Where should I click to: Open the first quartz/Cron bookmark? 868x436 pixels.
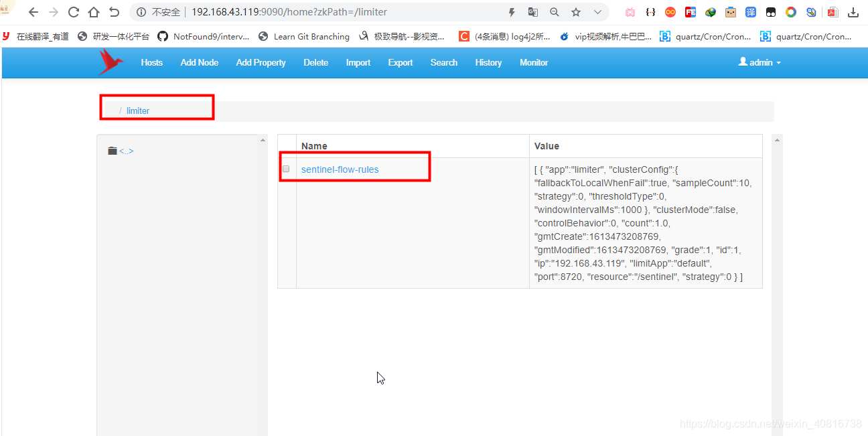[706, 37]
